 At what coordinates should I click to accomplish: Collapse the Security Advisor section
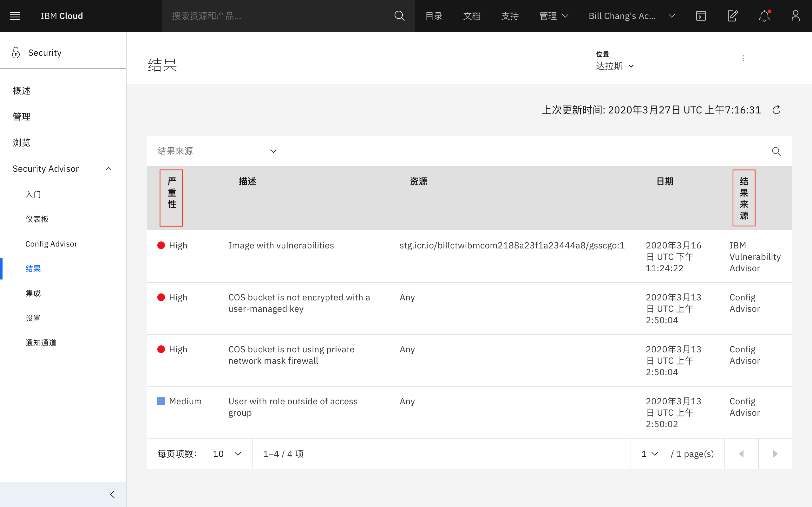click(108, 169)
